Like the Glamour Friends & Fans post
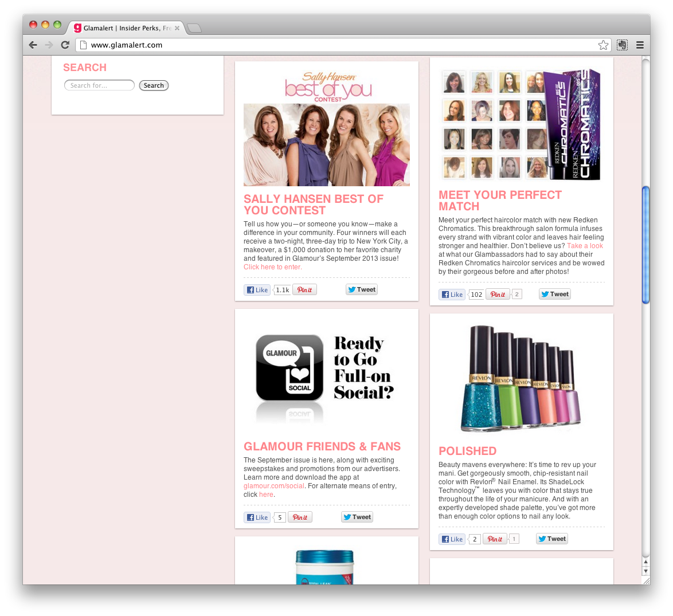The image size is (673, 616). coord(257,517)
